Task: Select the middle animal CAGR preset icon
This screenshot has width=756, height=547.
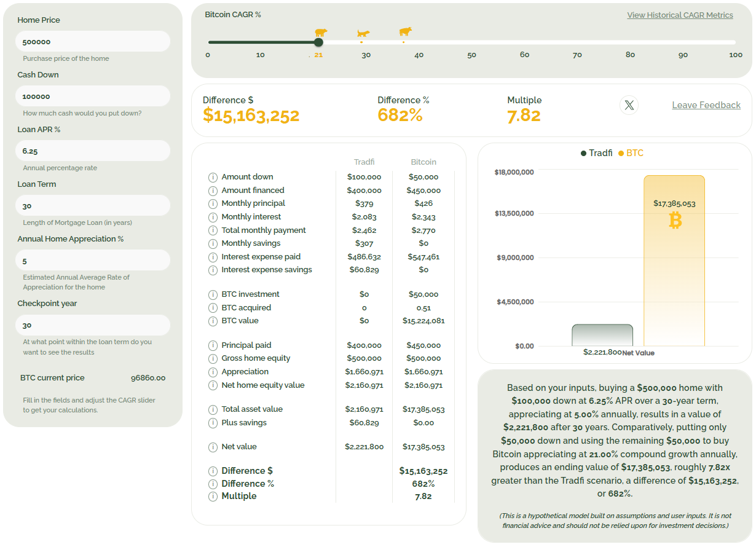Action: click(363, 34)
